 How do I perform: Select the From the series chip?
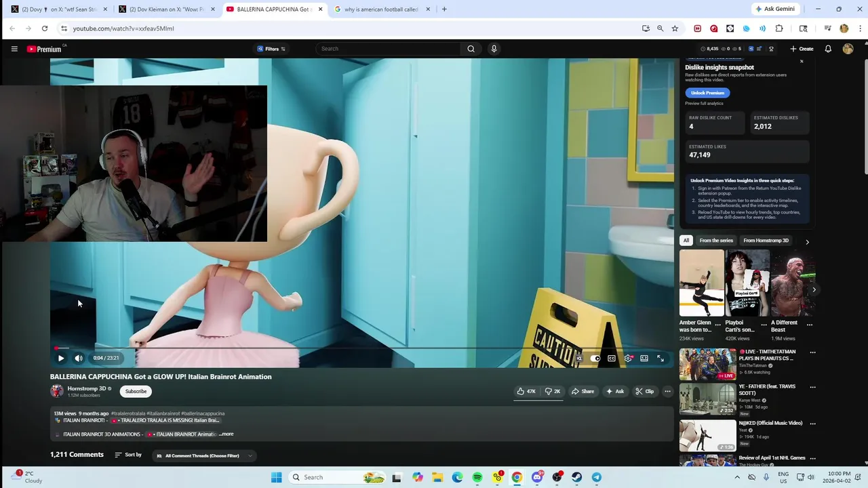point(716,241)
